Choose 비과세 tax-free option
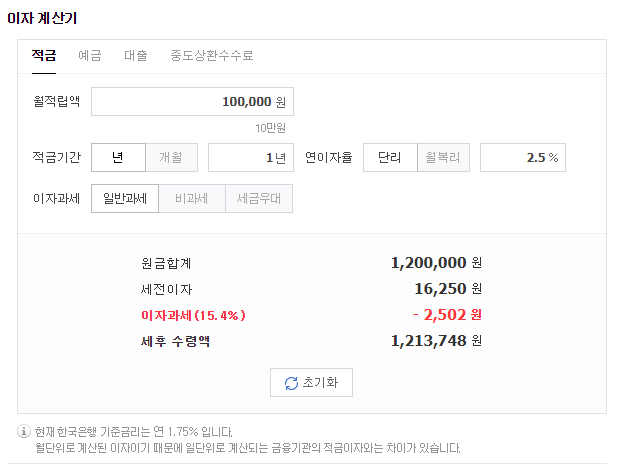 (192, 199)
